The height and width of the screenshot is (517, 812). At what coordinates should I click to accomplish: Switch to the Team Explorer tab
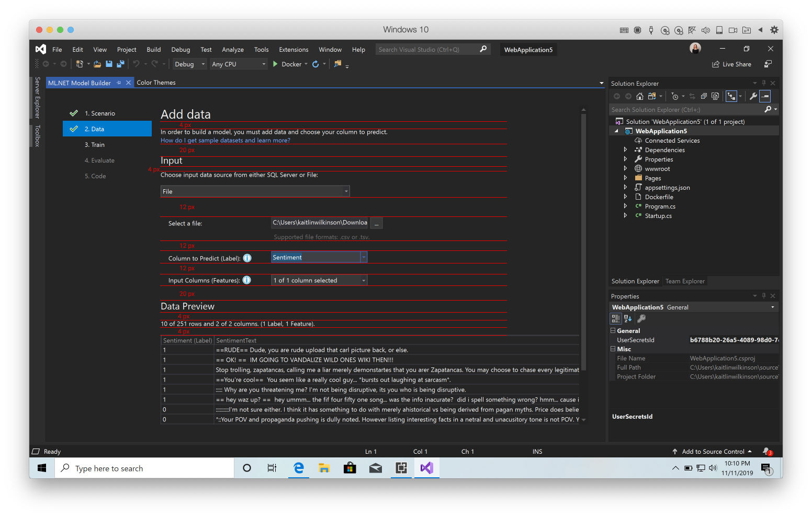[x=685, y=281]
